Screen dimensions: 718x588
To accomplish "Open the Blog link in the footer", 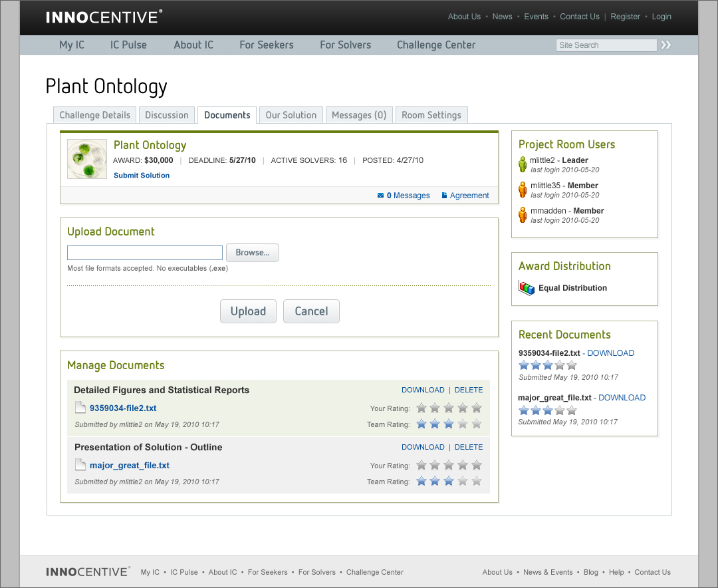I will pyautogui.click(x=591, y=572).
